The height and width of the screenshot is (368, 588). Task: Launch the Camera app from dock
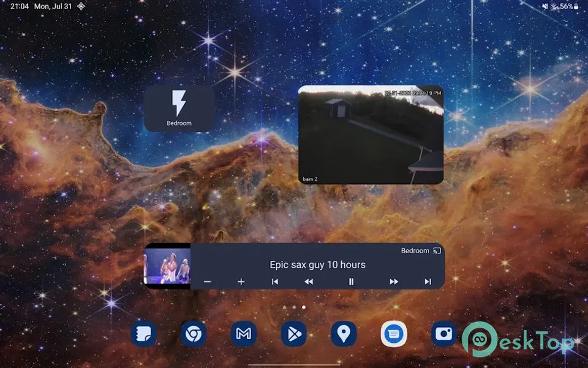[444, 334]
